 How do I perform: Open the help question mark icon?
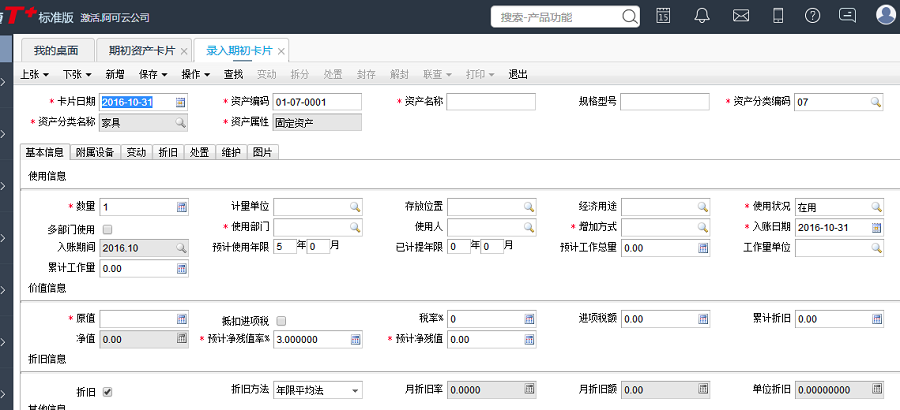812,15
